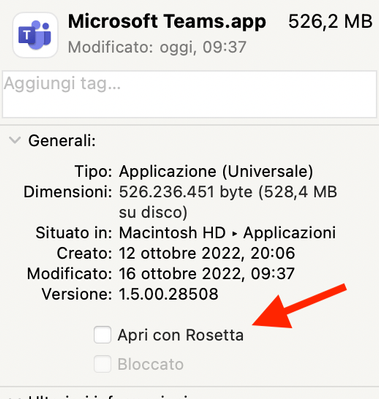Click the Apri con Rosetta label text
The image size is (379, 399).
tap(181, 335)
